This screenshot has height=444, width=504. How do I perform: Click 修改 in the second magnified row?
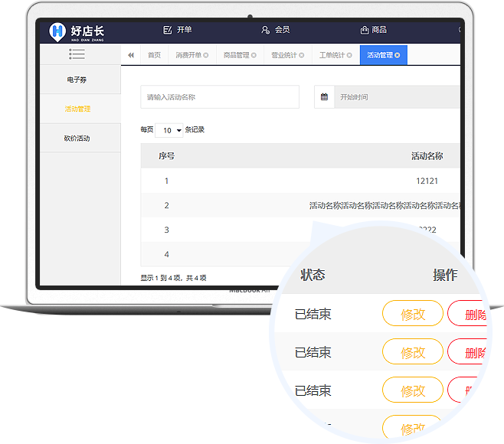pyautogui.click(x=412, y=352)
